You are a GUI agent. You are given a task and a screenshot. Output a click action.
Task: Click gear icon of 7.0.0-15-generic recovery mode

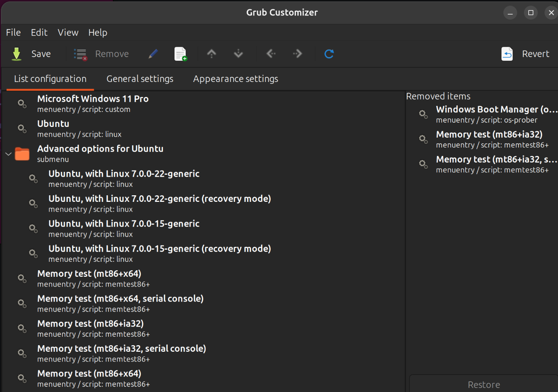33,253
